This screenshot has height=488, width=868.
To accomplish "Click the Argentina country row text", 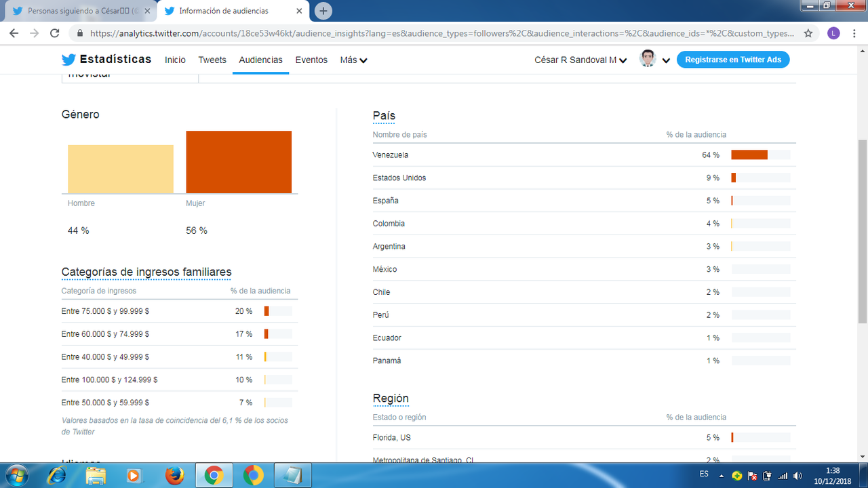I will (x=389, y=247).
